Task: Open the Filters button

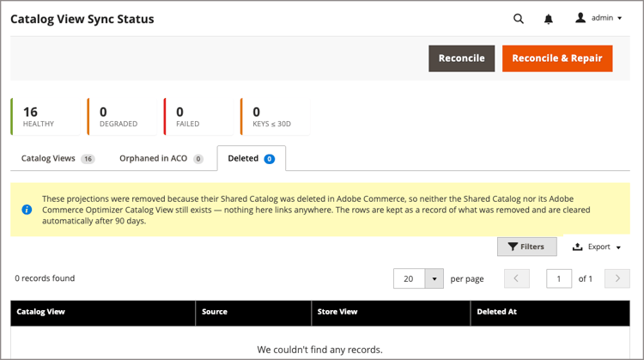Action: [527, 247]
